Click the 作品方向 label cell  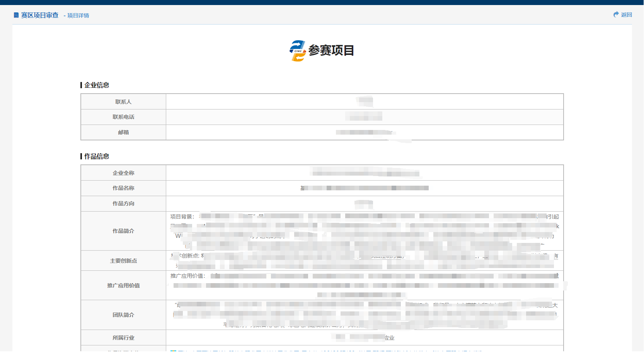pyautogui.click(x=123, y=203)
